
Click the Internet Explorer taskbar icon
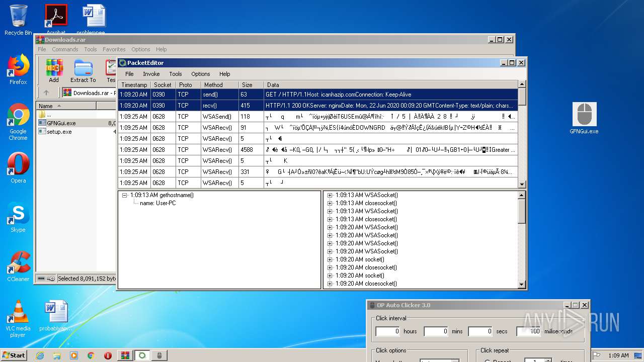(40, 355)
